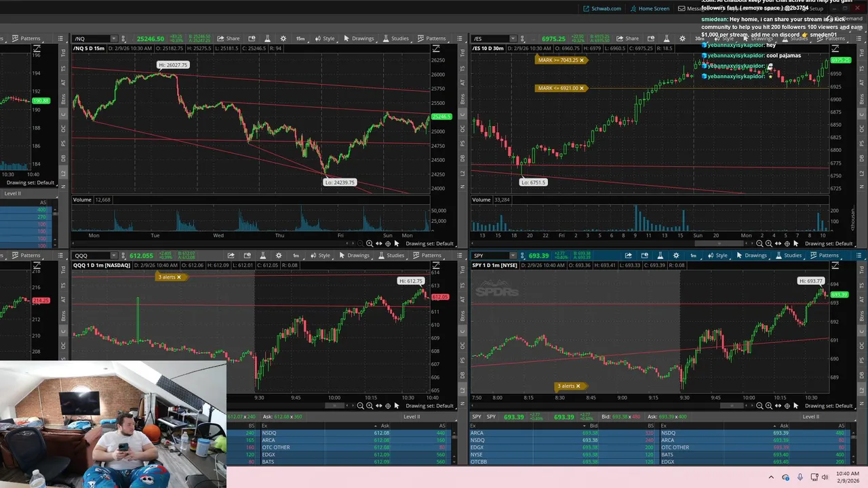This screenshot has height=488, width=868.
Task: Zoom in magnifier below /NQ chart
Action: click(x=370, y=243)
